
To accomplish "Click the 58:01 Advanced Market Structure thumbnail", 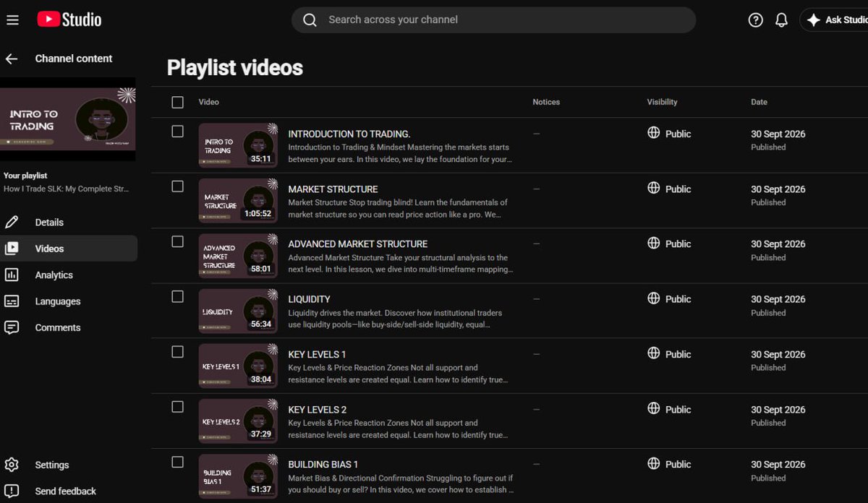I will (x=238, y=255).
